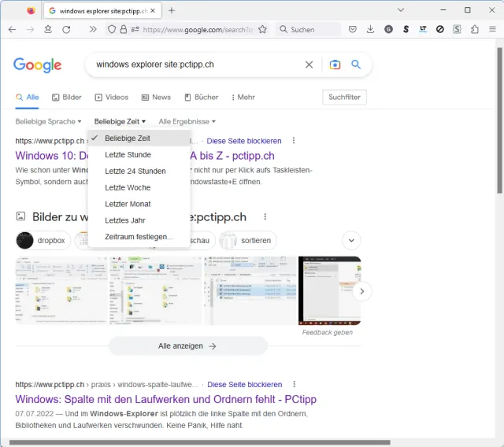Go back with the browser back arrow
The width and height of the screenshot is (504, 447).
coord(13,30)
